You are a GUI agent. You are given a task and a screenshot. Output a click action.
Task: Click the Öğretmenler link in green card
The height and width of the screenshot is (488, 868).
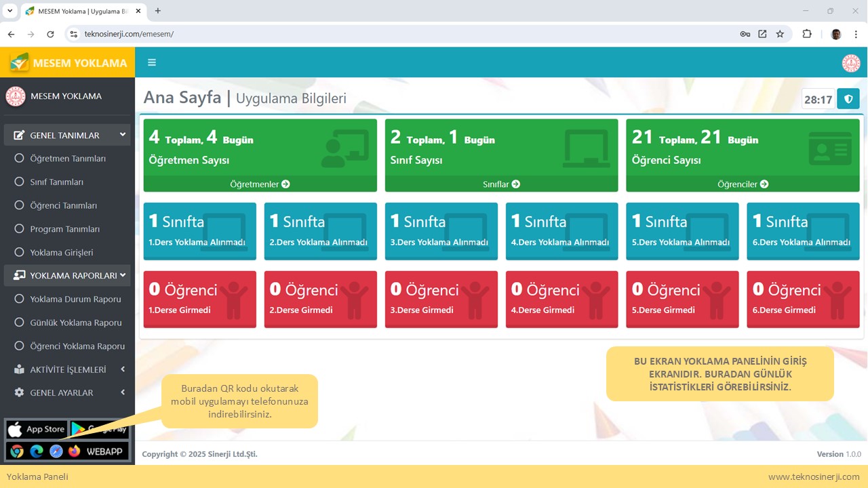(x=260, y=184)
